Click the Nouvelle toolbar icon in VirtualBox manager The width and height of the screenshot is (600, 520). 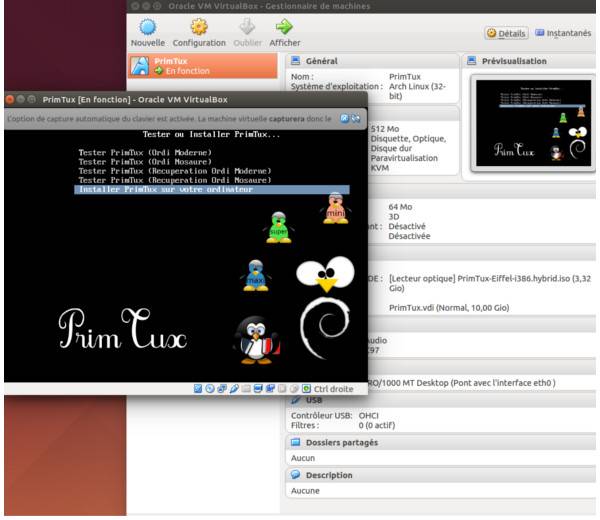[148, 27]
